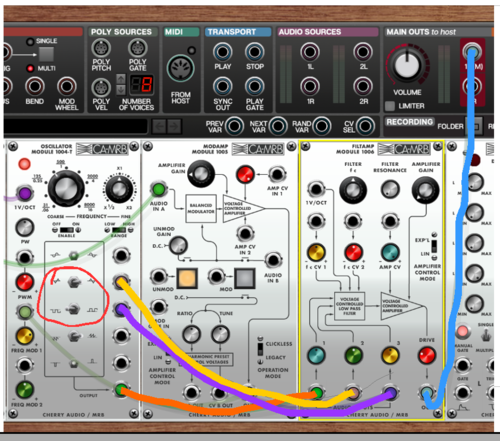Click the teal Filtamp AMP CV knob
Screen dimensions: 500x441
point(390,253)
